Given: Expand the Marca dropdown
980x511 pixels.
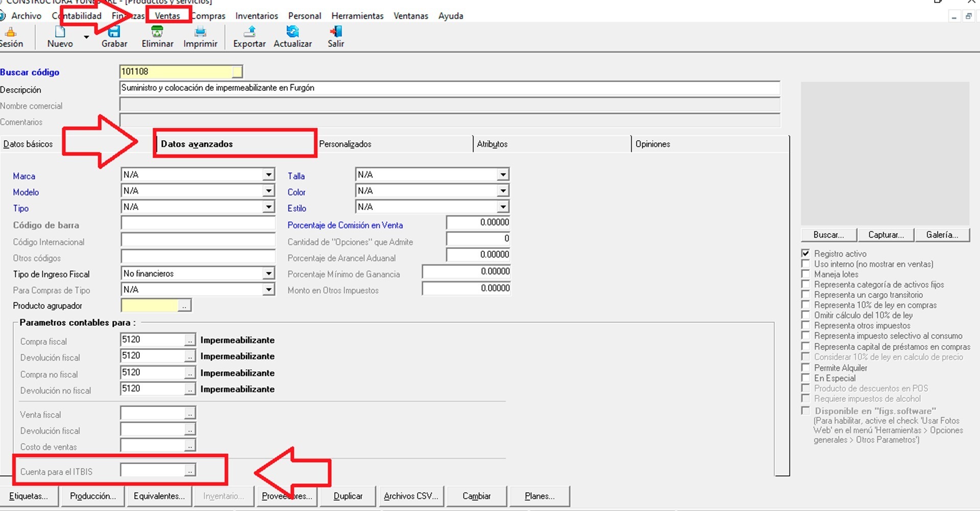Looking at the screenshot, I should point(268,175).
